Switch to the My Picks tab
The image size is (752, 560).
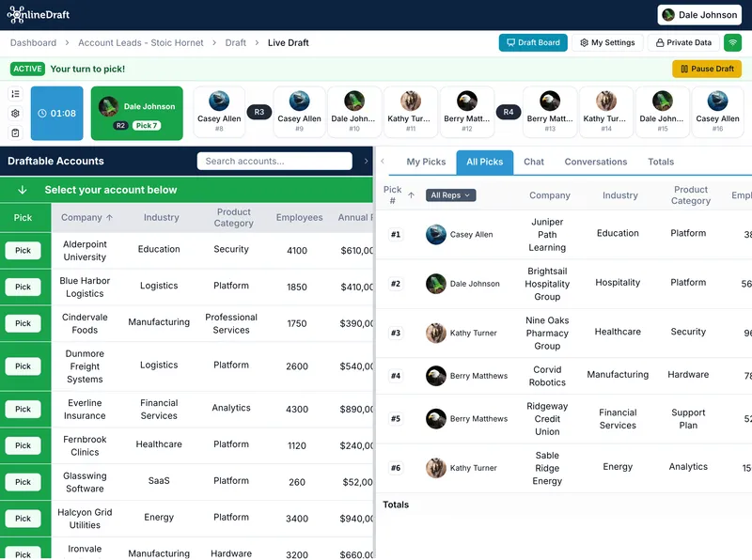(x=426, y=162)
